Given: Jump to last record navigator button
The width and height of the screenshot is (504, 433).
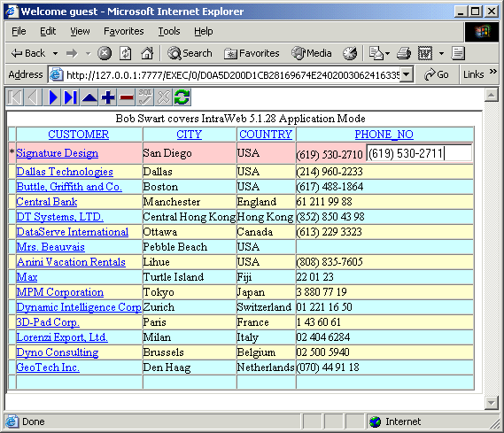Looking at the screenshot, I should pos(70,97).
